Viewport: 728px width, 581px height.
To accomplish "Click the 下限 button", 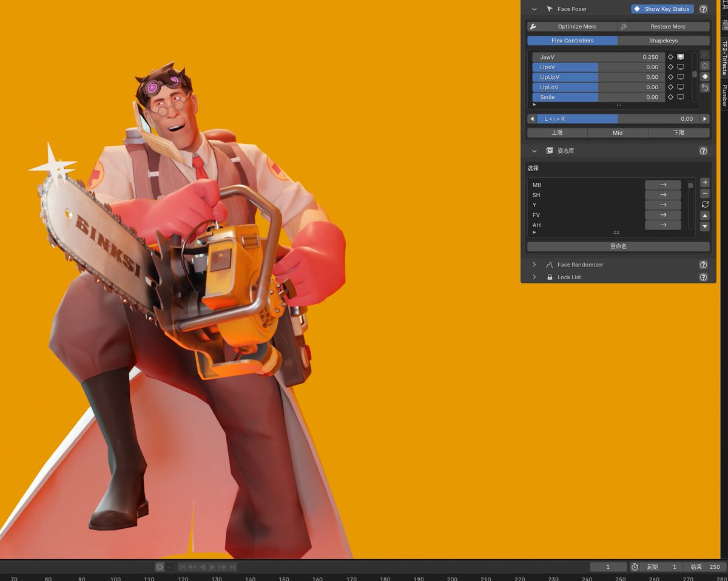I will 679,133.
